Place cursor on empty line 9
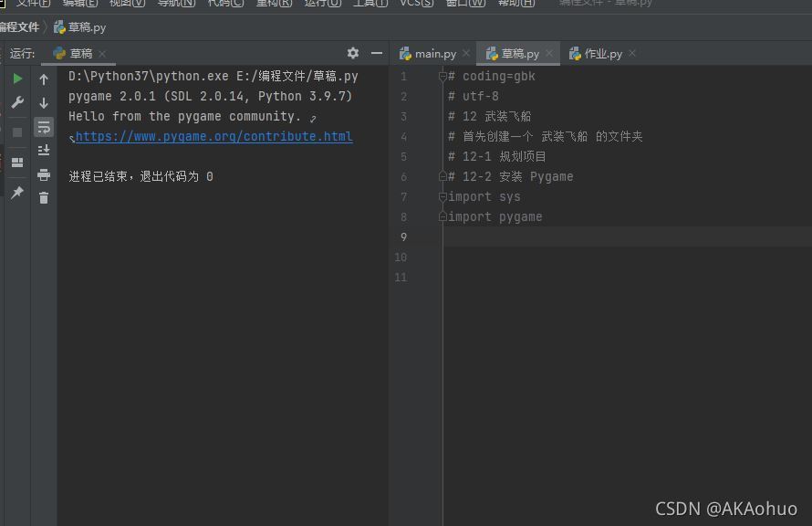The width and height of the screenshot is (812, 526). click(627, 237)
